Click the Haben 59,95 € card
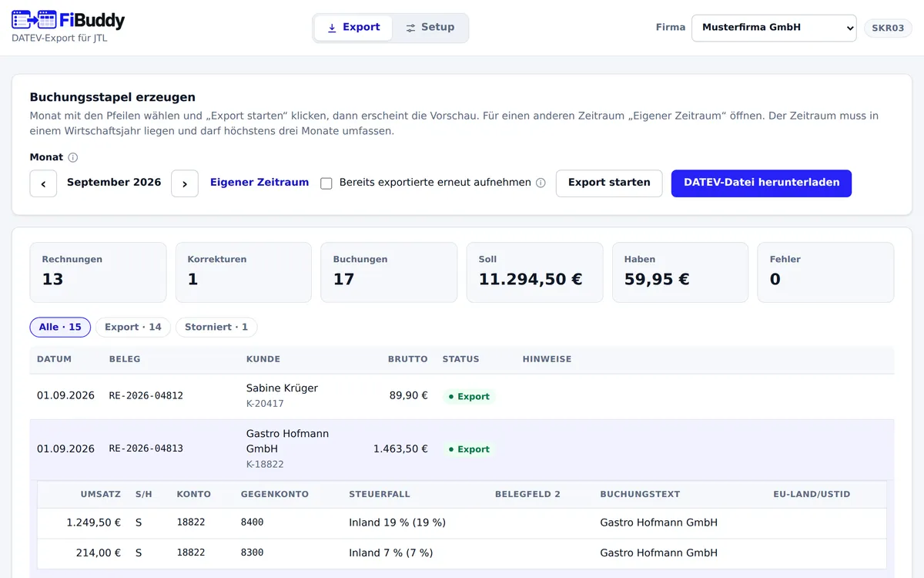This screenshot has height=578, width=924. tap(680, 273)
